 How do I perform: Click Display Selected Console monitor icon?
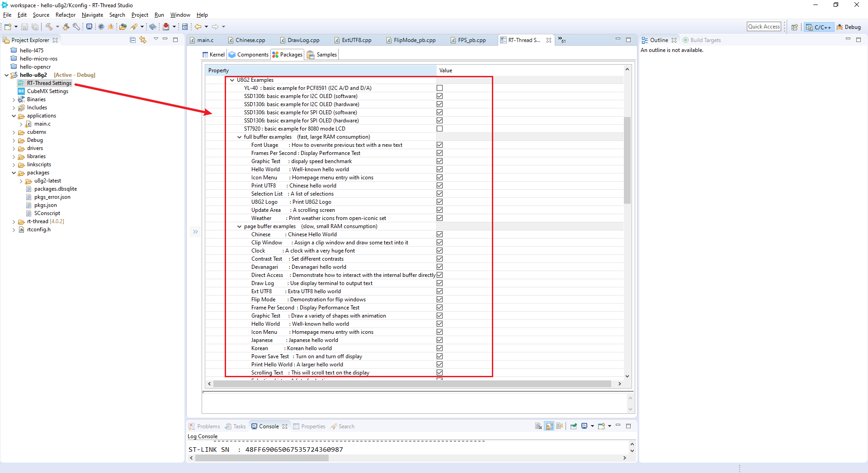click(x=584, y=426)
